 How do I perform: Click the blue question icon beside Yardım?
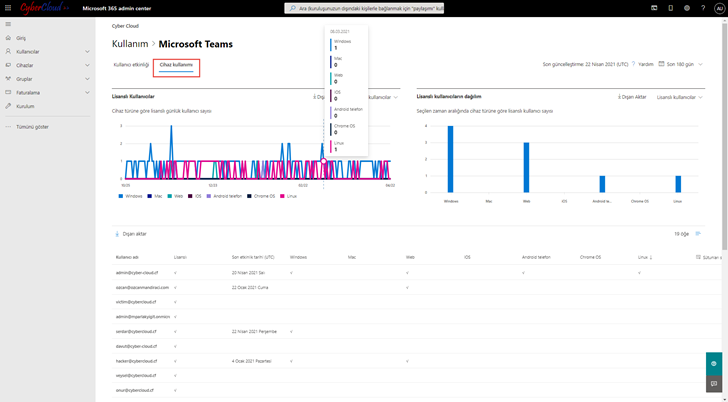633,64
